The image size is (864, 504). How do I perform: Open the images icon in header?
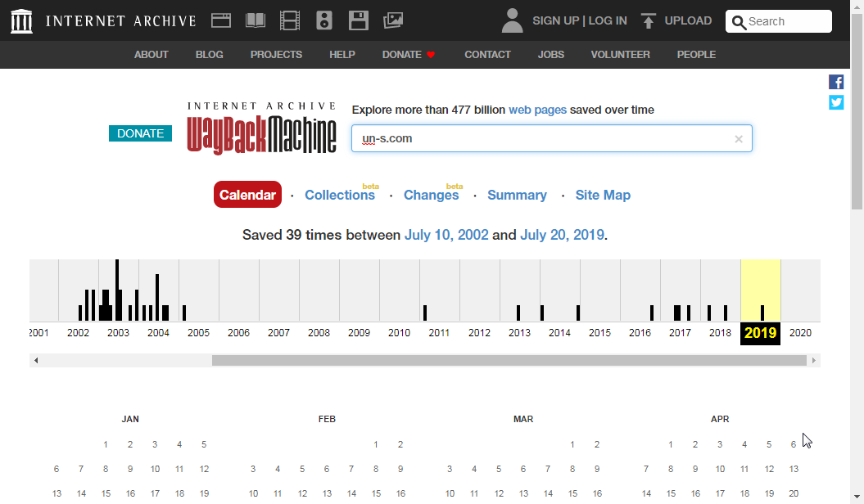click(393, 20)
